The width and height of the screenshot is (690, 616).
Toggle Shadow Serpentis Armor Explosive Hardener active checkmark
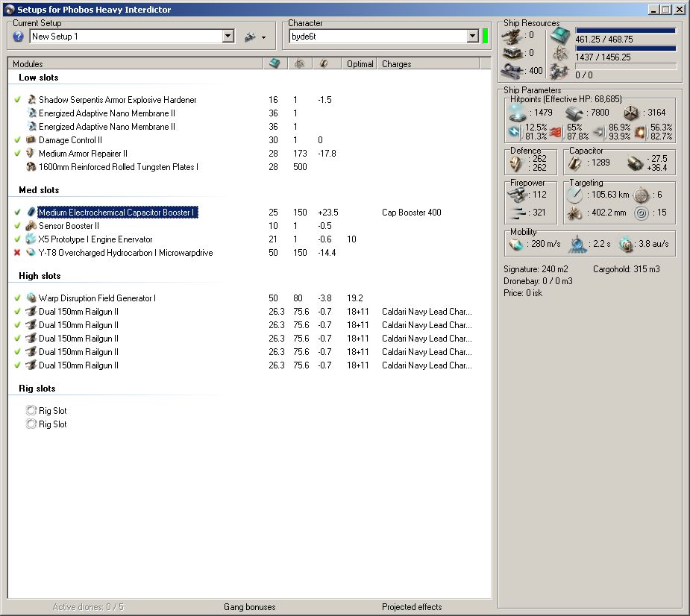click(17, 100)
